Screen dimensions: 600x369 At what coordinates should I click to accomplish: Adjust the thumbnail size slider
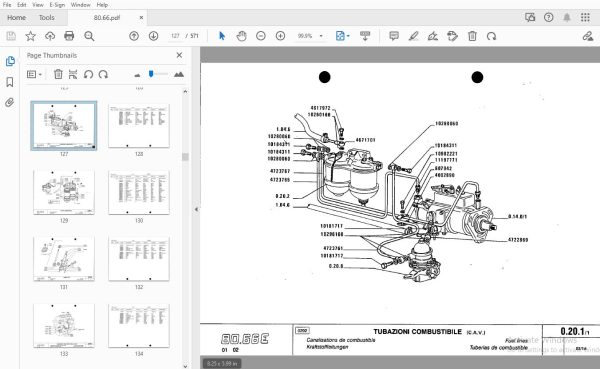(151, 74)
